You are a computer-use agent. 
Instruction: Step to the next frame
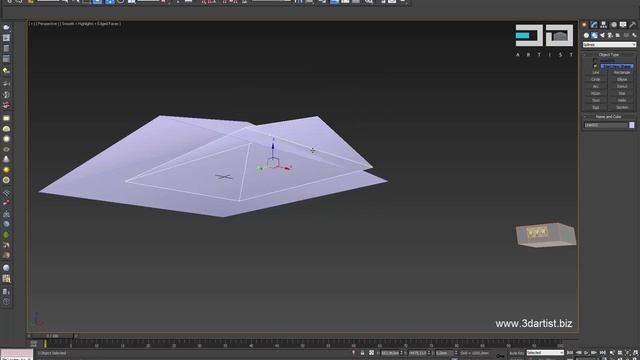(594, 353)
